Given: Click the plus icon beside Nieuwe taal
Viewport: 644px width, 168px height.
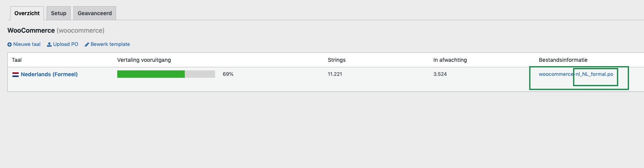Looking at the screenshot, I should pyautogui.click(x=10, y=44).
